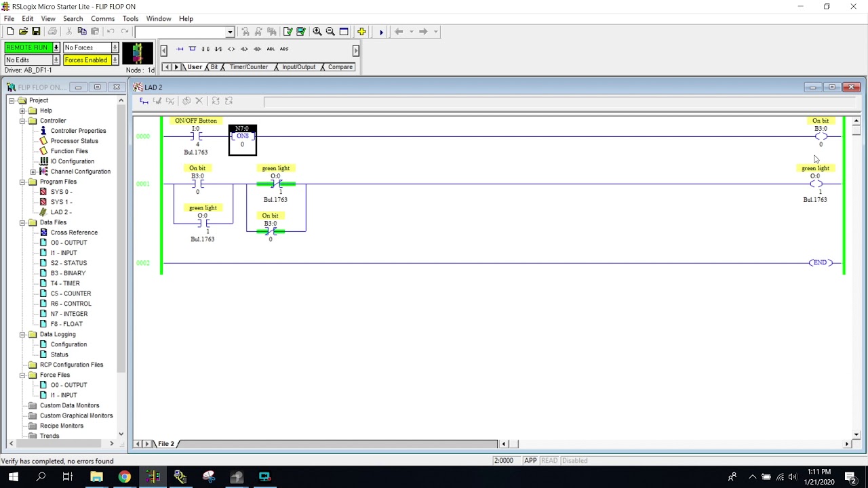This screenshot has width=868, height=488.
Task: Collapse the Controller folder node
Action: click(22, 121)
